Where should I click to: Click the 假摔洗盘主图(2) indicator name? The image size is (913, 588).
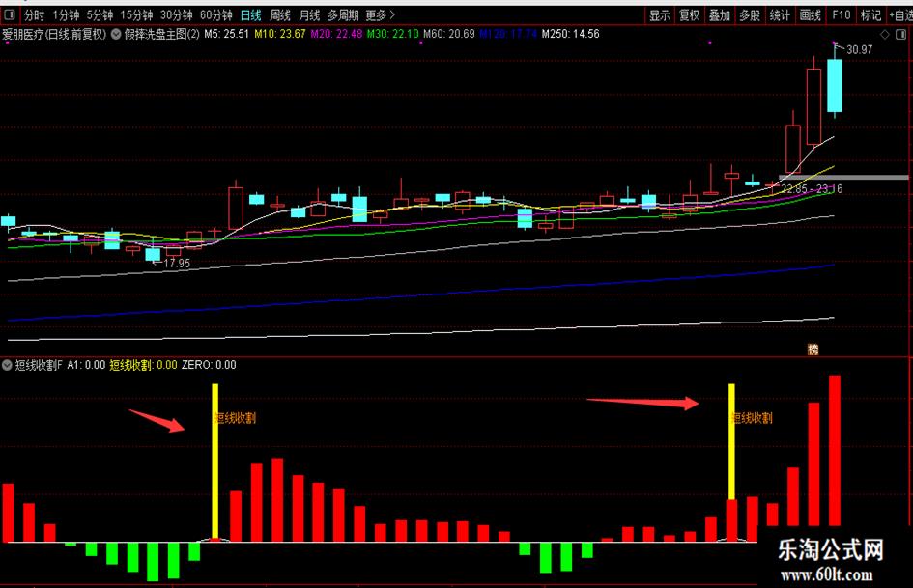pos(162,35)
